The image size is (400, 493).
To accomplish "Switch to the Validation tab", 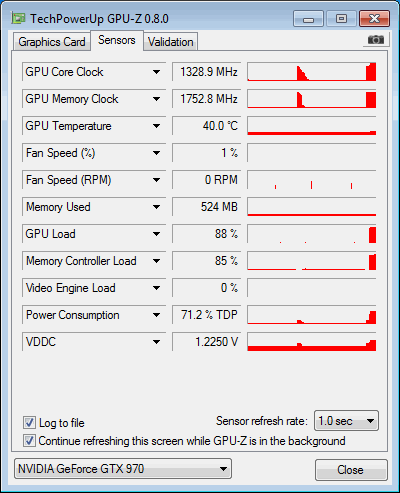I will (171, 42).
